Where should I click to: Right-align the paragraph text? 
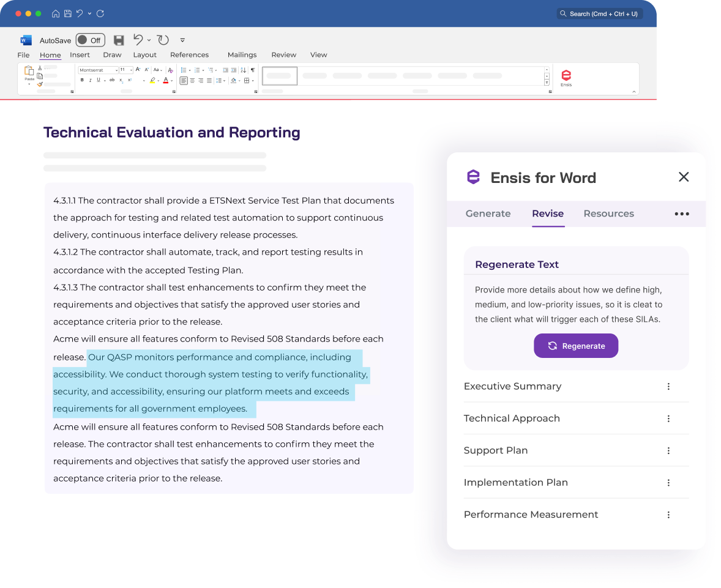[x=201, y=80]
